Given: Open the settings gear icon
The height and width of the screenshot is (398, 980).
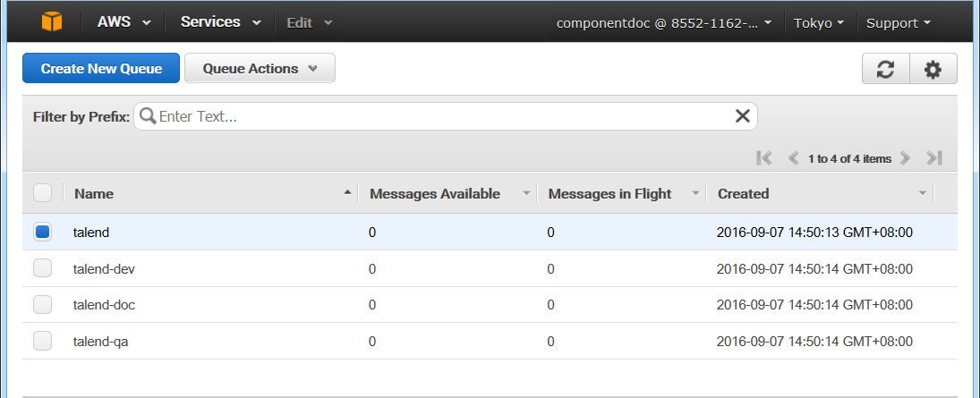Looking at the screenshot, I should click(x=933, y=69).
